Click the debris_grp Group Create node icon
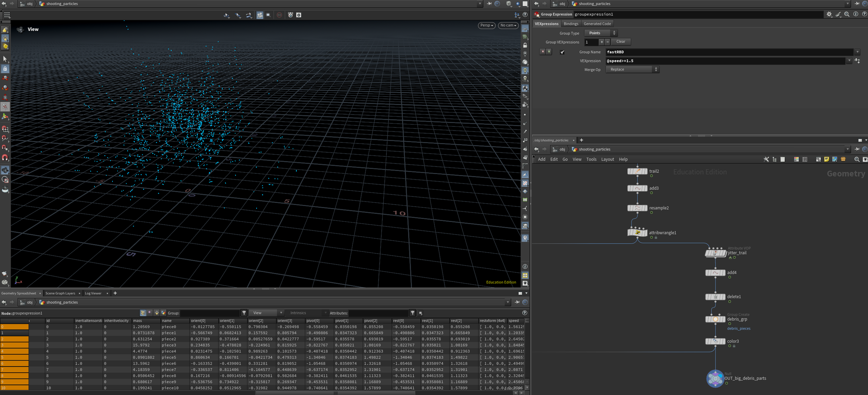Image resolution: width=868 pixels, height=395 pixels. click(x=715, y=319)
